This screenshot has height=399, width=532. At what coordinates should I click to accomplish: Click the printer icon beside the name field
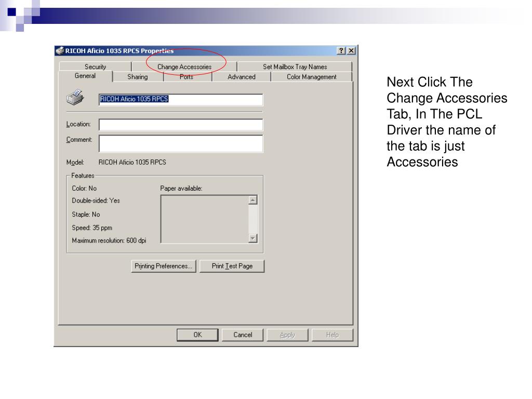pyautogui.click(x=75, y=97)
